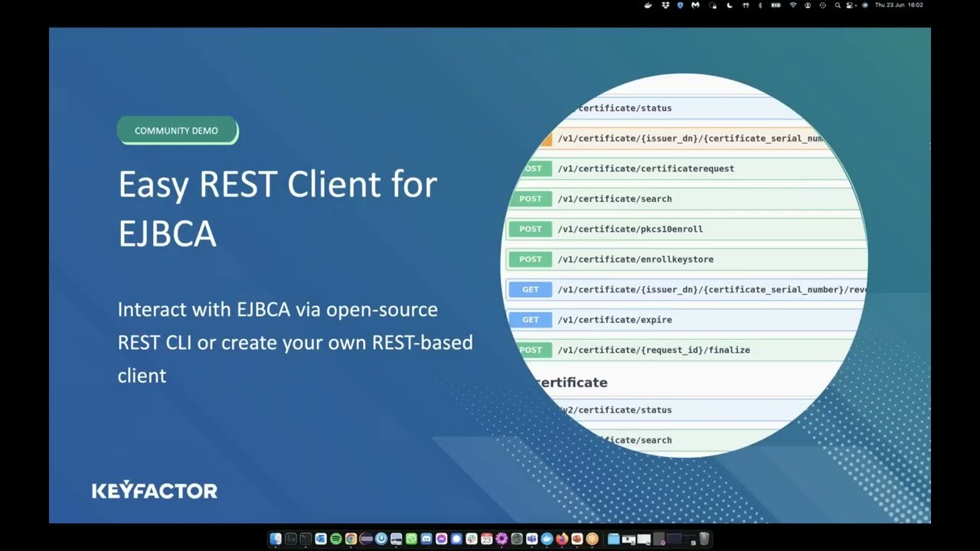980x551 pixels.
Task: Open the Trash in the Dock
Action: point(704,539)
